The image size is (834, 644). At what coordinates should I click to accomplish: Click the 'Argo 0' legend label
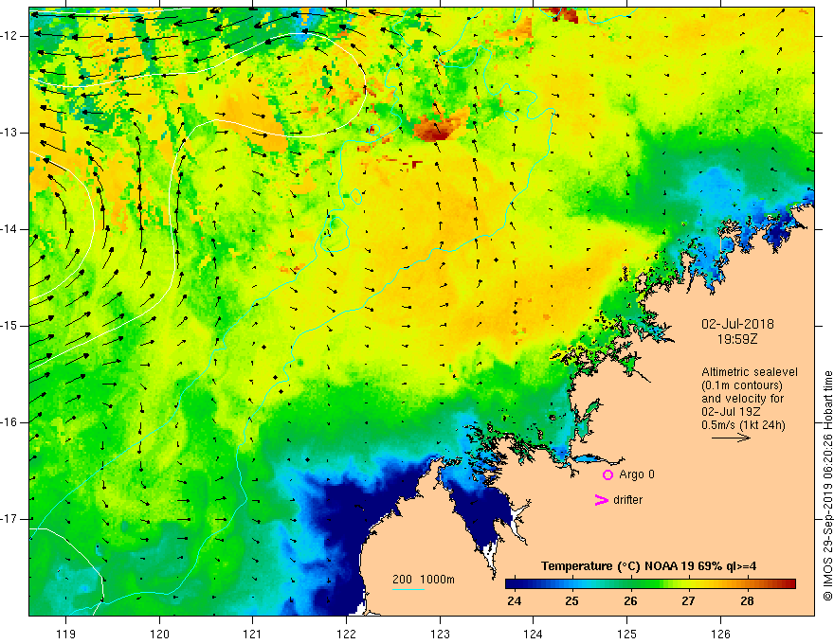(637, 474)
